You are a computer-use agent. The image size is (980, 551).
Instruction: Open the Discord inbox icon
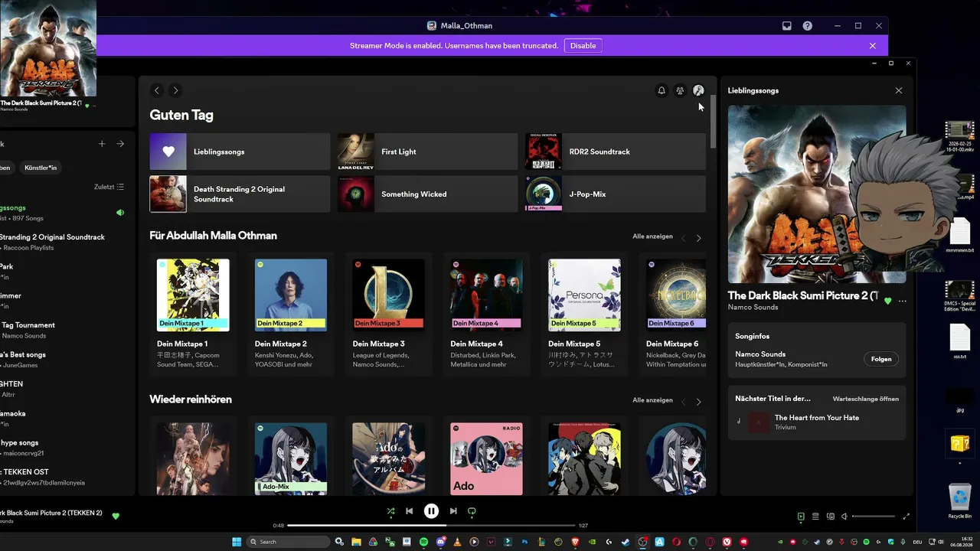click(786, 25)
